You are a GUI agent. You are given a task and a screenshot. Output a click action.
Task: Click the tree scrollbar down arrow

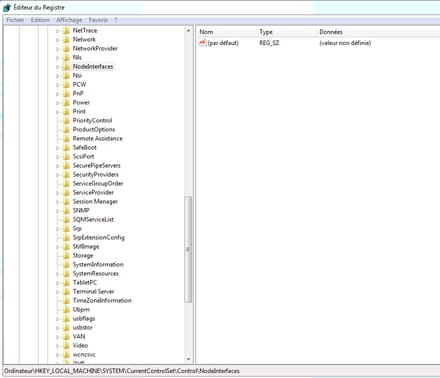188,359
